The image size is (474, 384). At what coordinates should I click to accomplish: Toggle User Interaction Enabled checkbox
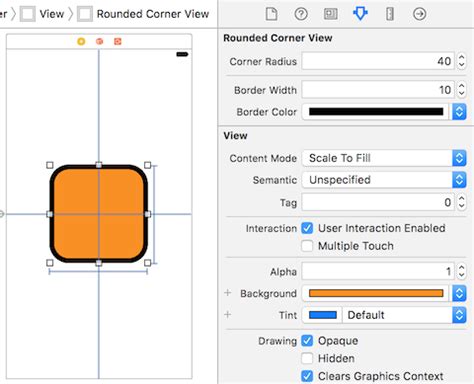[307, 228]
